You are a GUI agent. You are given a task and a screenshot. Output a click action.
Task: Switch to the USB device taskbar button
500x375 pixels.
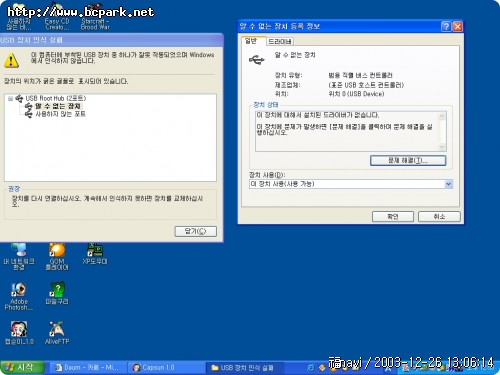(x=245, y=368)
